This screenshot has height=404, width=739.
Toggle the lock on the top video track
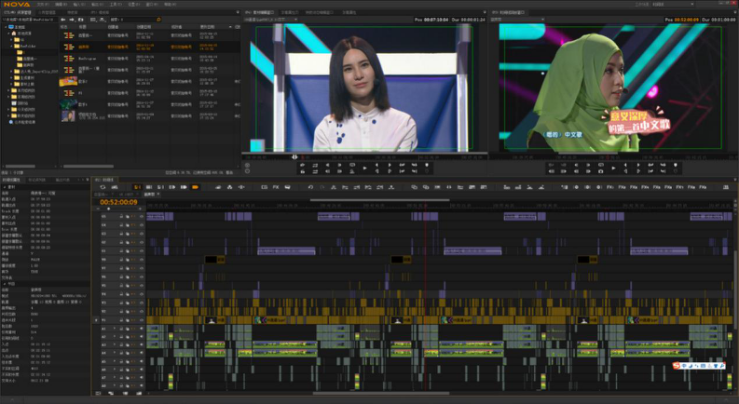coord(123,216)
